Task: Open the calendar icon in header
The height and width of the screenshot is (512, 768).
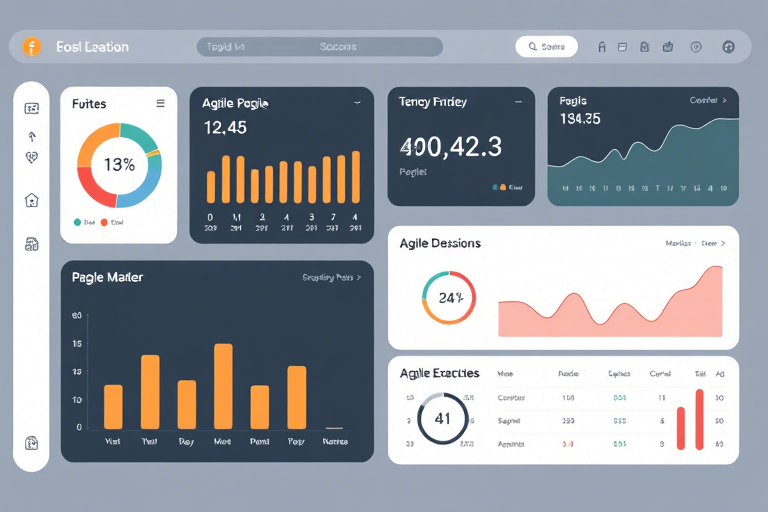Action: [x=622, y=47]
